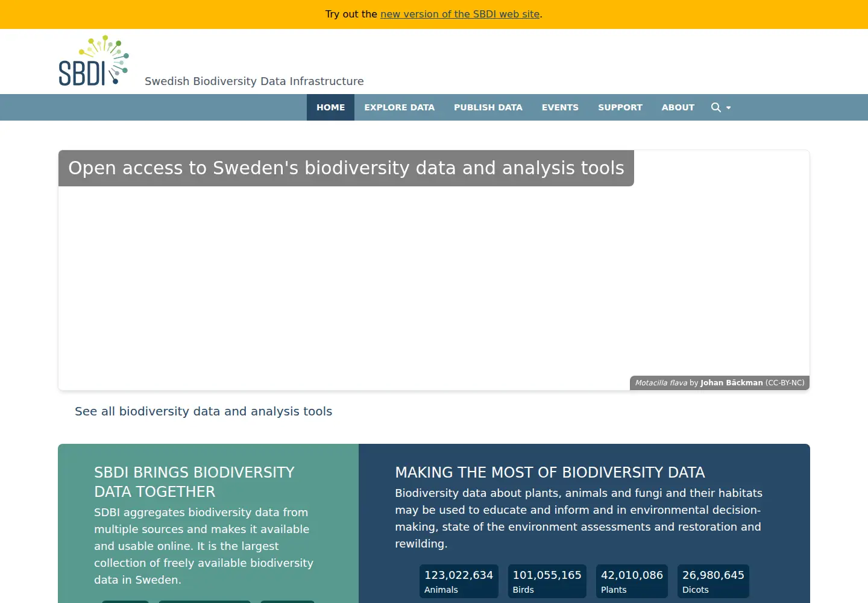
Task: Select the EVENTS menu item
Action: [x=560, y=107]
